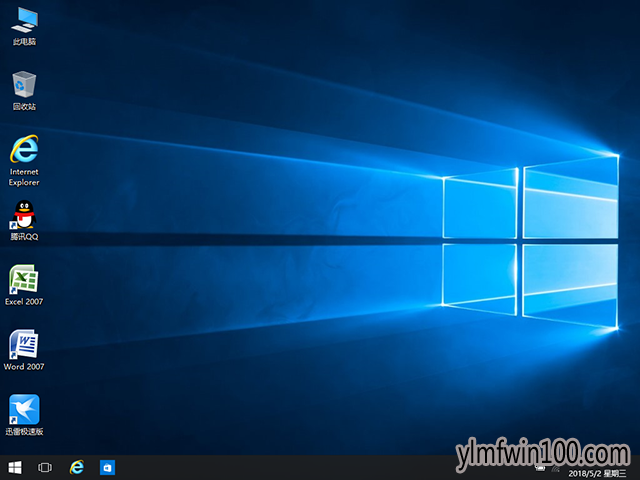
Task: Open the Microsoft Store taskbar icon
Action: pos(108,468)
